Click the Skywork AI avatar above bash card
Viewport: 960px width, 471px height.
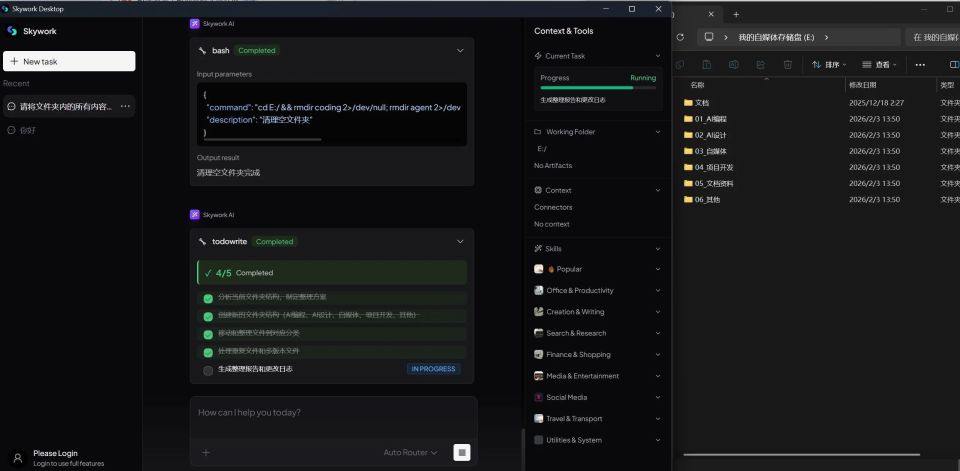195,24
